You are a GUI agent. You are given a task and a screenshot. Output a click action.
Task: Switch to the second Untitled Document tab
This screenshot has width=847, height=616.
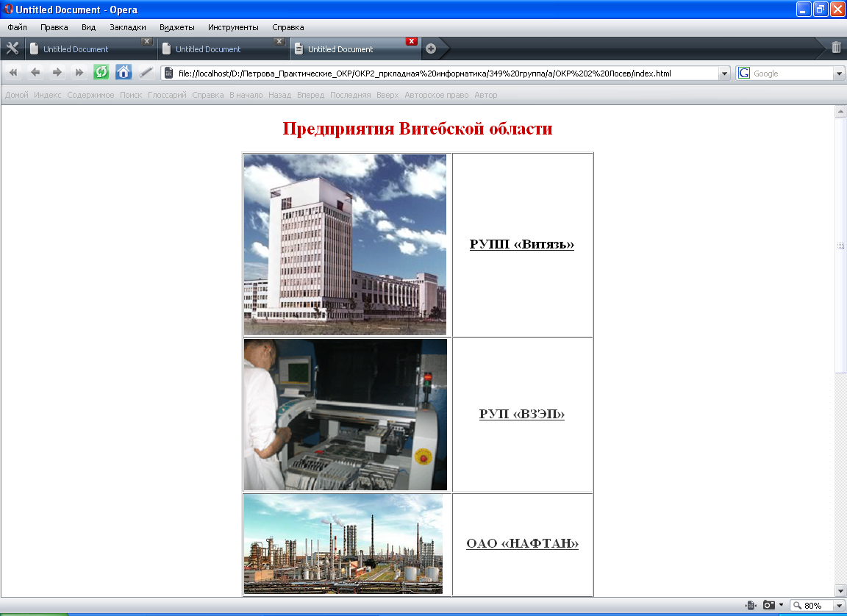point(223,49)
